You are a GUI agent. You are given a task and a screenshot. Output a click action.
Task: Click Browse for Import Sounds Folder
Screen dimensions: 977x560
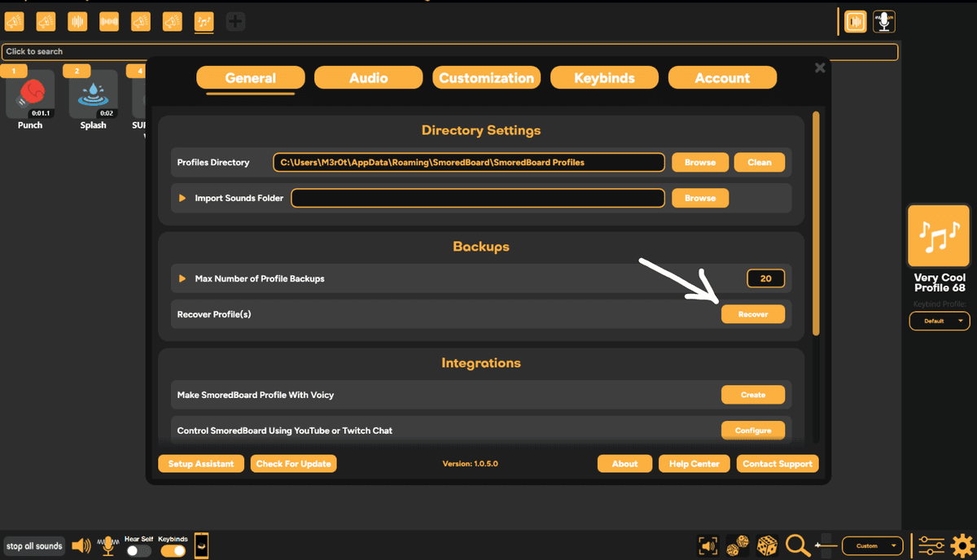point(700,198)
